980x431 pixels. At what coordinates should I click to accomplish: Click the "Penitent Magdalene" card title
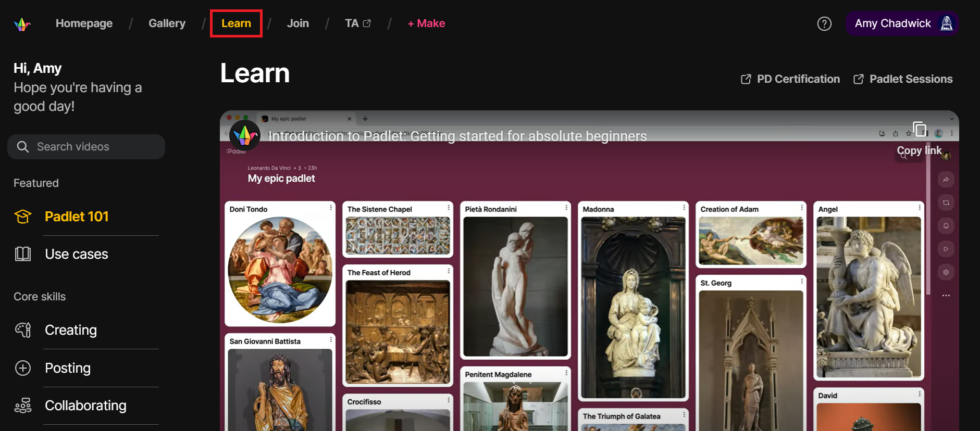[x=498, y=375]
